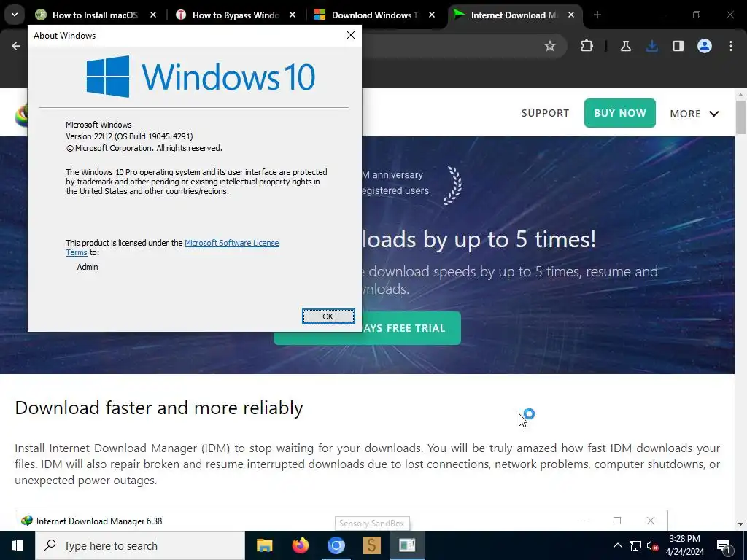Click the muted volume tray icon
Image resolution: width=747 pixels, height=560 pixels.
coord(652,545)
